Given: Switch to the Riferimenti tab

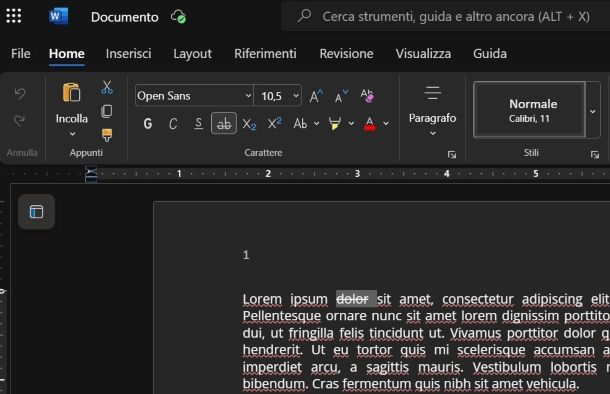Looking at the screenshot, I should pos(265,54).
